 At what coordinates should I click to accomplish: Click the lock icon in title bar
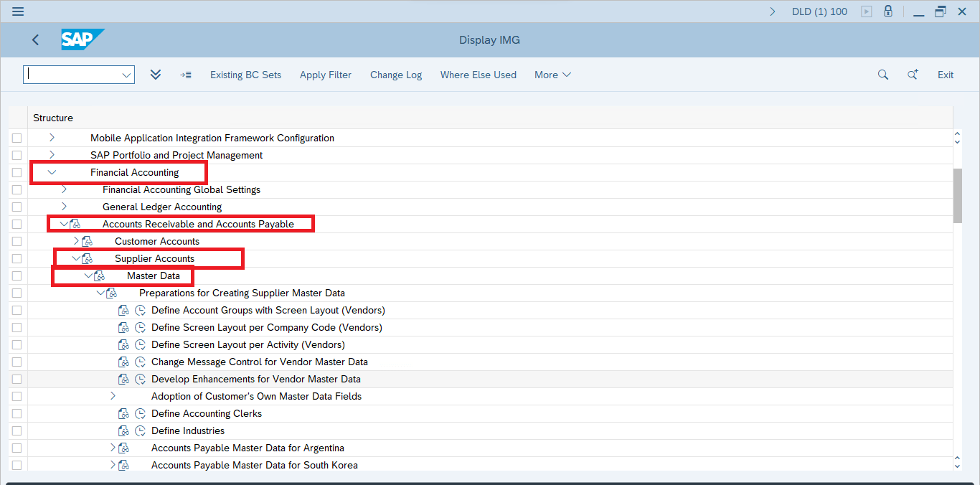[x=888, y=11]
